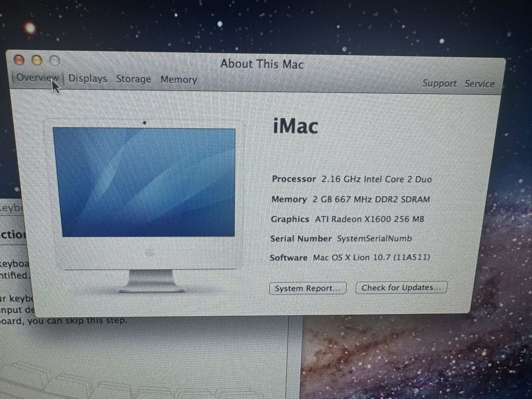Image resolution: width=532 pixels, height=399 pixels.
Task: Minimize the About This Mac window
Action: 37,60
